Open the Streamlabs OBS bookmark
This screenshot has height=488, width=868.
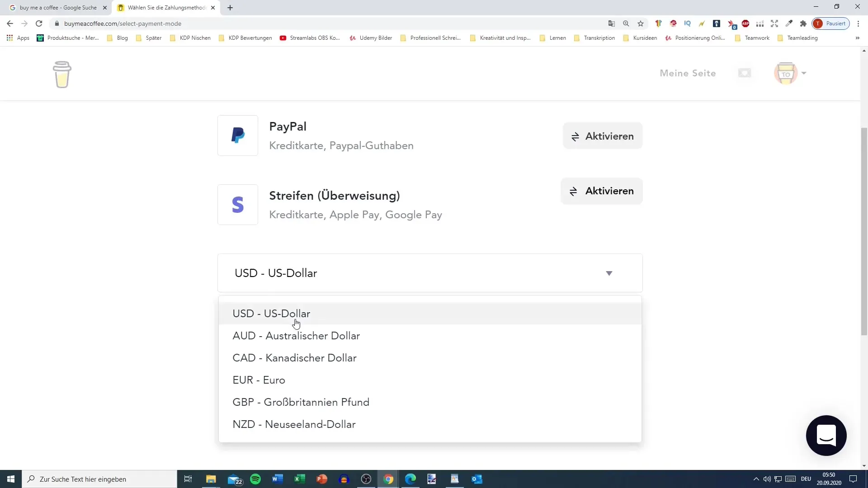pos(310,38)
